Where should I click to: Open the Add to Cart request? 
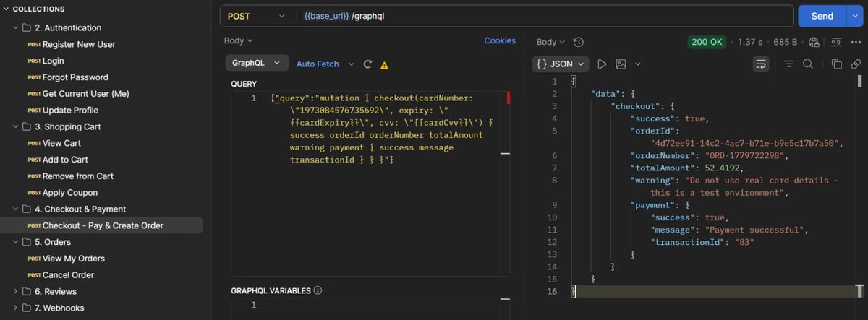65,160
